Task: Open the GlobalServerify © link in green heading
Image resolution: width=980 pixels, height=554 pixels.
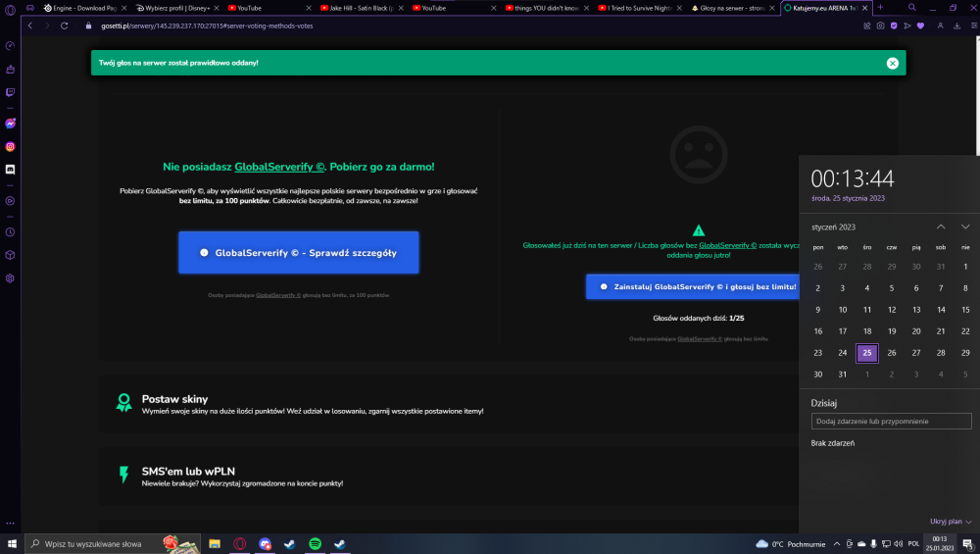Action: (279, 167)
